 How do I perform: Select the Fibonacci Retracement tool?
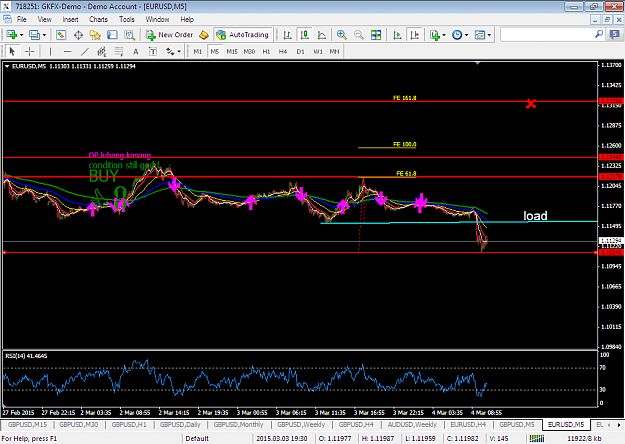[x=119, y=51]
